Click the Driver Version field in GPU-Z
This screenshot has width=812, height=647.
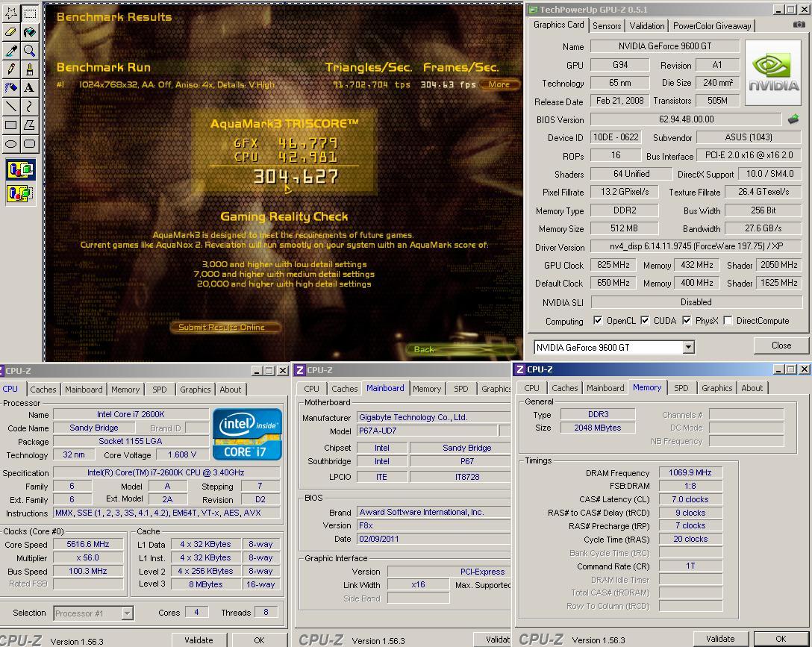point(696,246)
